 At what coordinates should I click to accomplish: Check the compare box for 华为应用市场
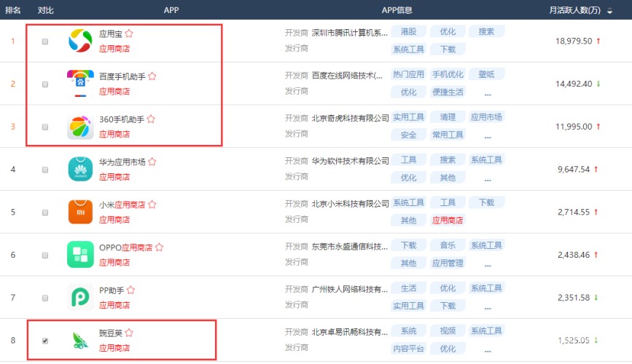pos(45,170)
